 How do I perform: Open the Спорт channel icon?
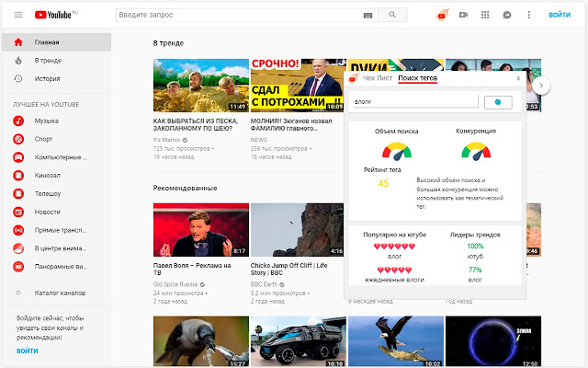click(18, 139)
